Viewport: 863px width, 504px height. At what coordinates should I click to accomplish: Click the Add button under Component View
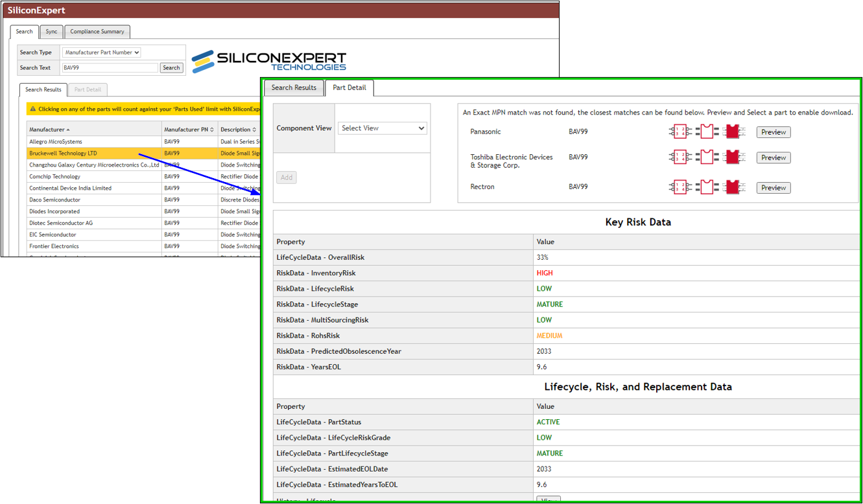287,178
